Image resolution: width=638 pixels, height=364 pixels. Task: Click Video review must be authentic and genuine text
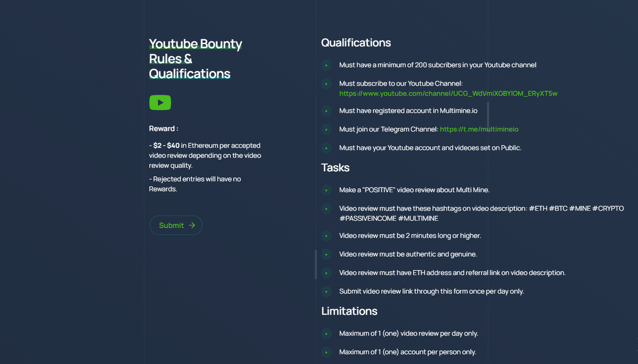coord(408,254)
